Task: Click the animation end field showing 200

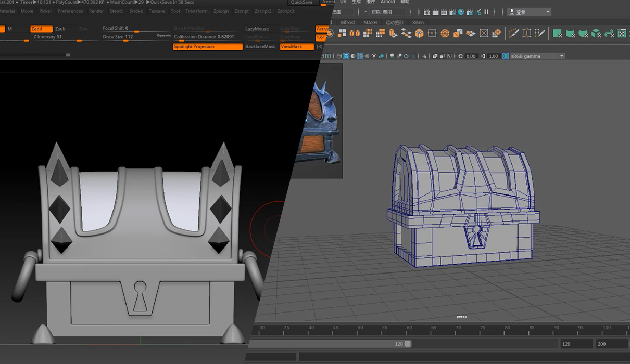Action: point(611,344)
